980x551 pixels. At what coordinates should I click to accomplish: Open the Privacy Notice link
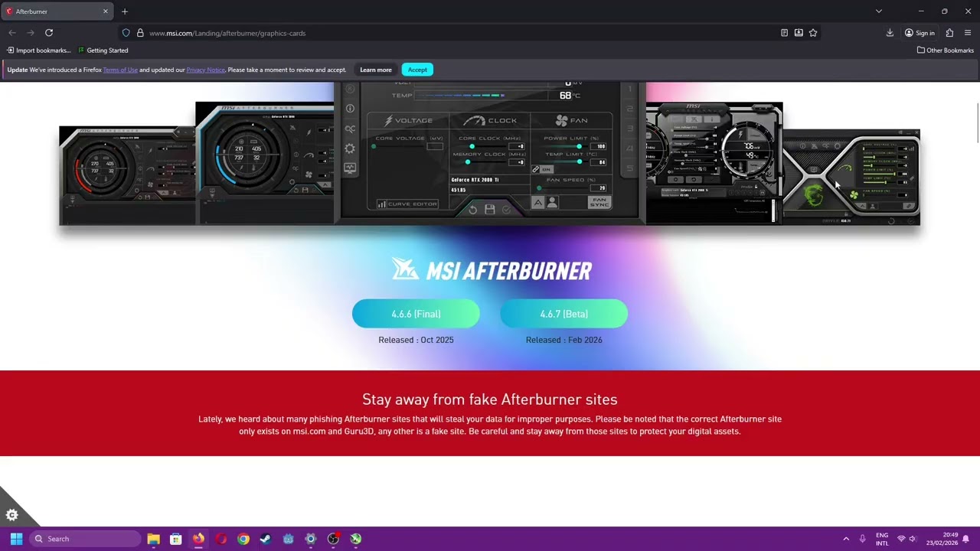pos(205,70)
